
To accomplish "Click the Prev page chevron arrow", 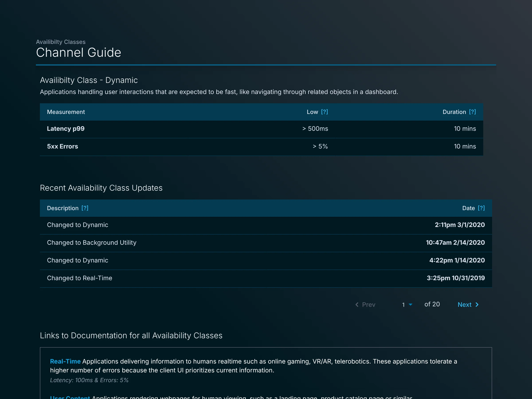I will 357,305.
